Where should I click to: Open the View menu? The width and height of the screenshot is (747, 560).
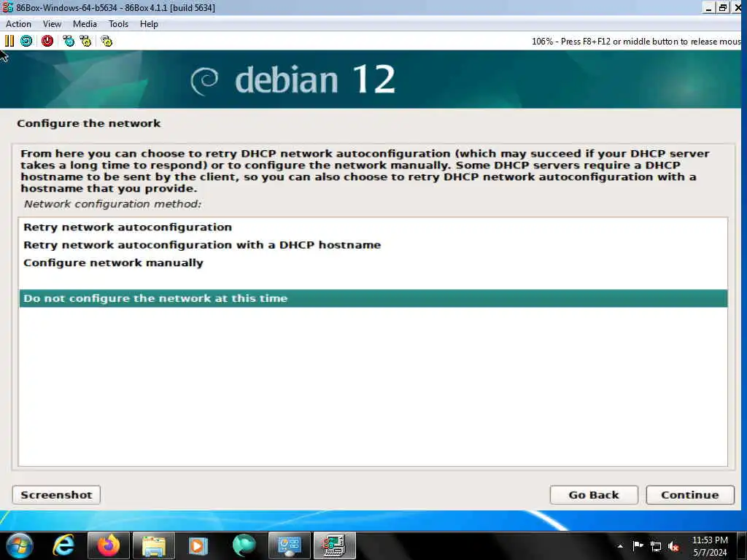(x=52, y=24)
